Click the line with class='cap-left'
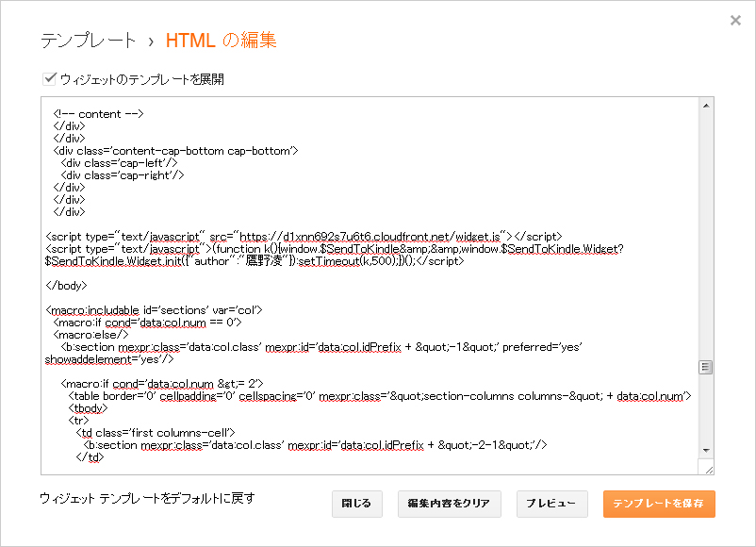 coord(119,163)
